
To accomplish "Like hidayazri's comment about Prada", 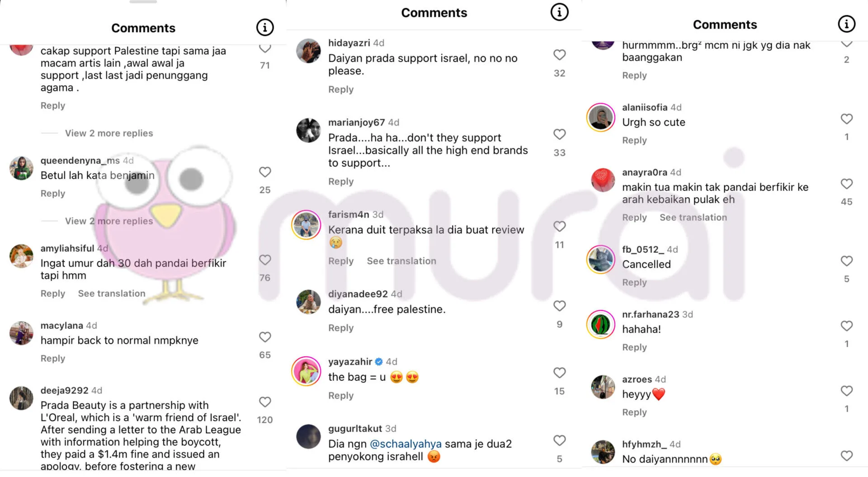I will pos(559,55).
